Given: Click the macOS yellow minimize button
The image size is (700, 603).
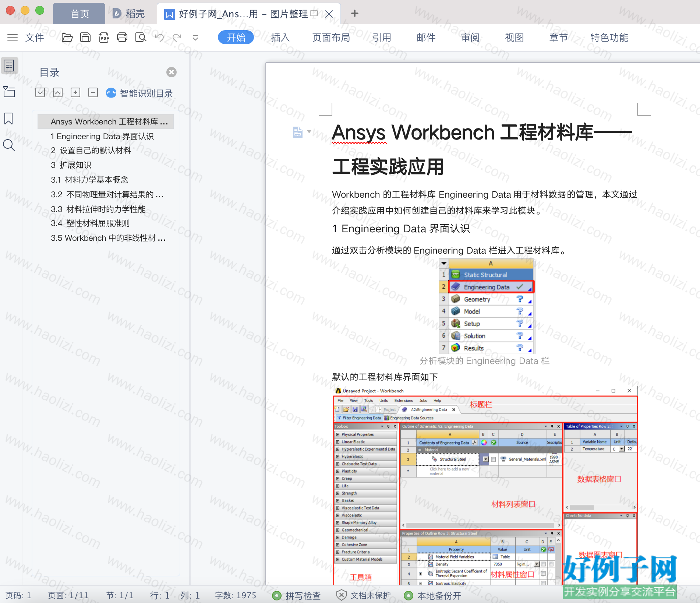Looking at the screenshot, I should tap(25, 10).
